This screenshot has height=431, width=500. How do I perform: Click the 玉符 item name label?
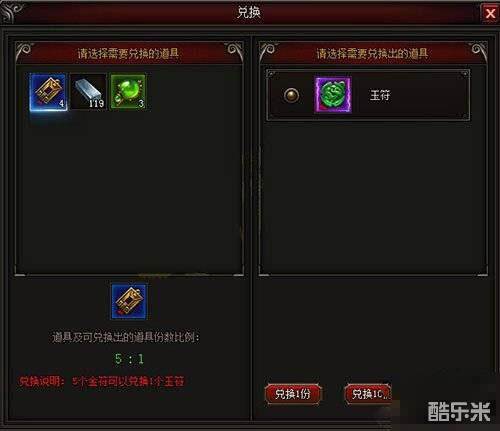tap(380, 95)
